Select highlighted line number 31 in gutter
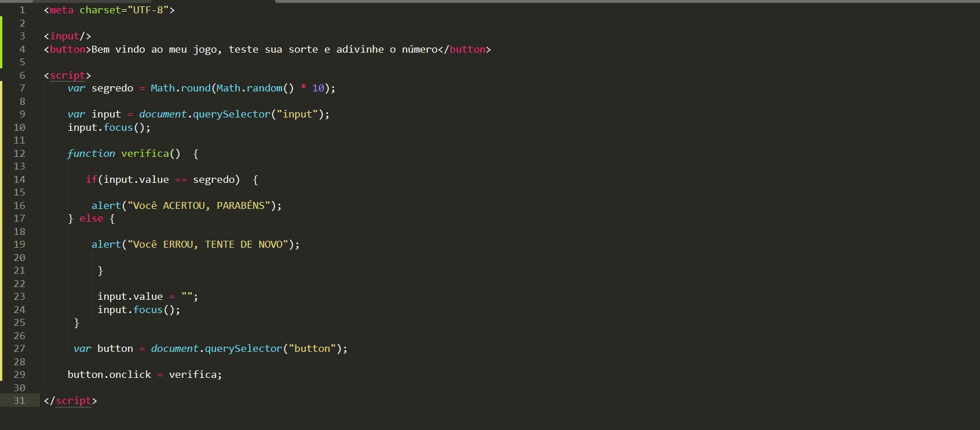The image size is (980, 430). [20, 400]
